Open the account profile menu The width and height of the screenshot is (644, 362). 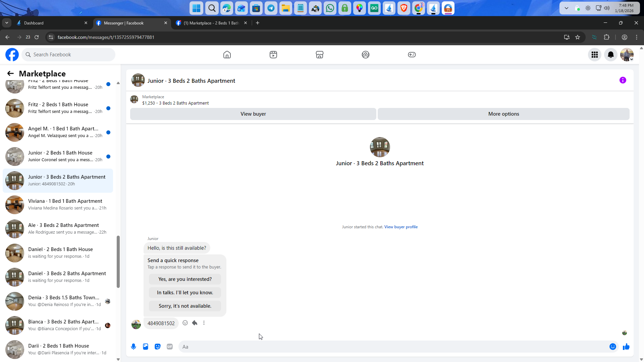coord(627,55)
